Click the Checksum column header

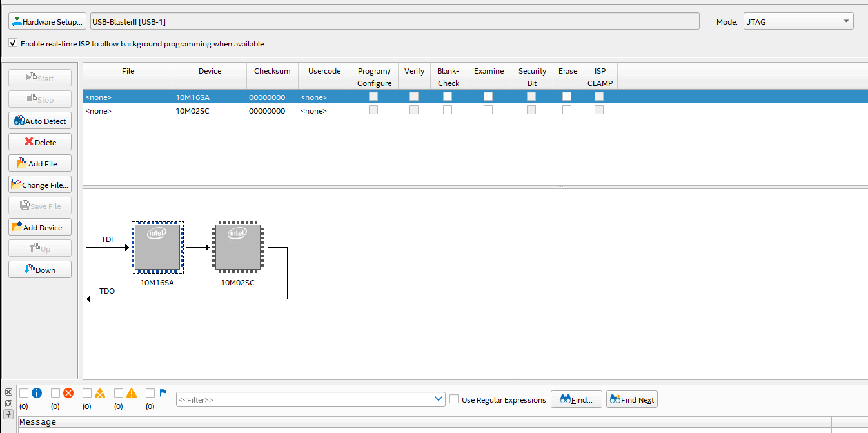tap(272, 76)
